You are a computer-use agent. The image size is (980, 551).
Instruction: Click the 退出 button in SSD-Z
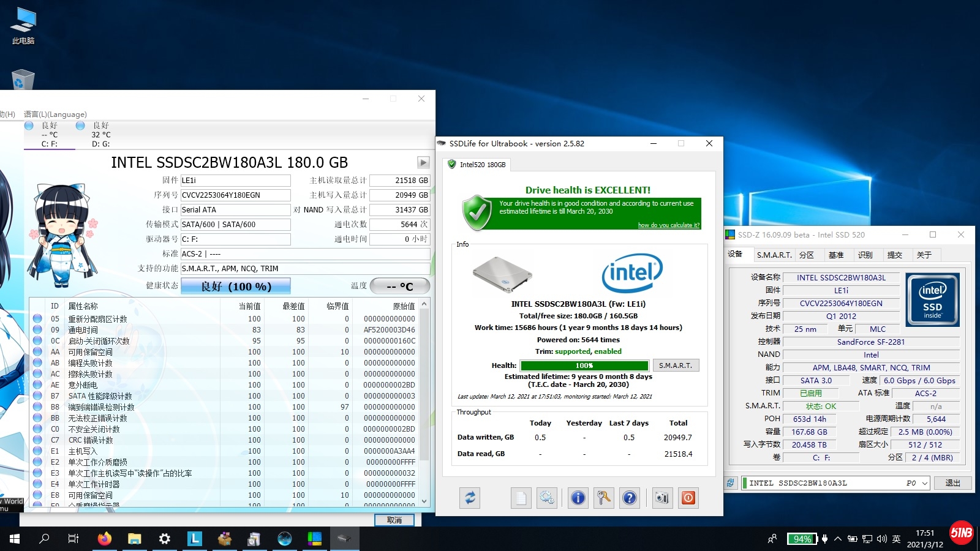coord(952,483)
